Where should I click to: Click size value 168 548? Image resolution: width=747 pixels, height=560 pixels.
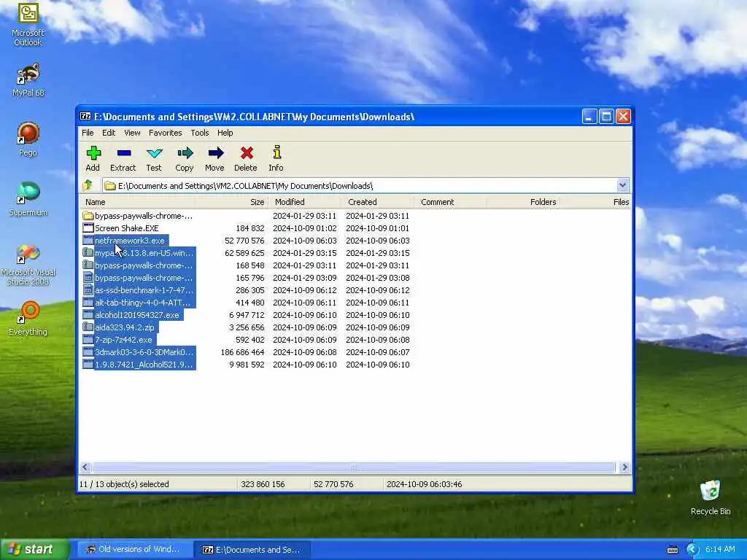(x=249, y=265)
